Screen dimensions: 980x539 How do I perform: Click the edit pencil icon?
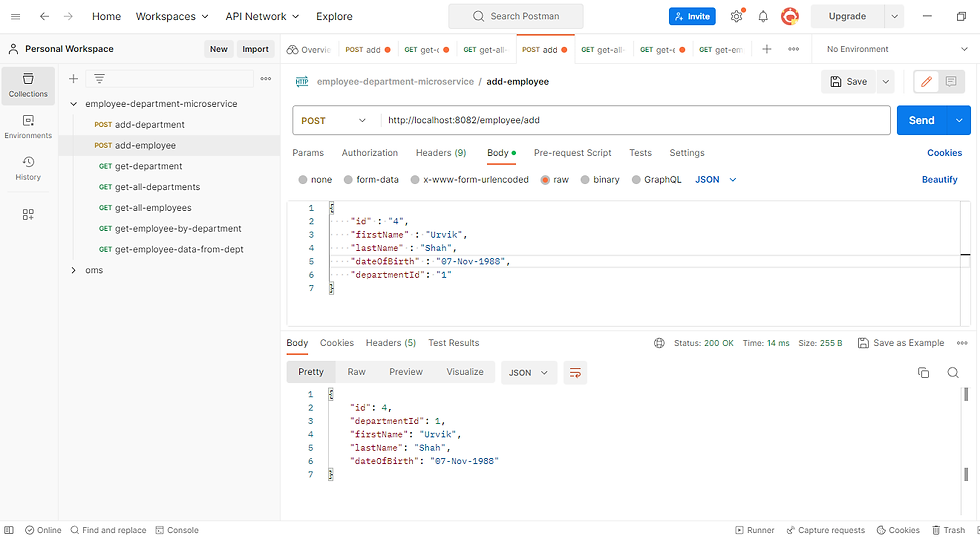coord(927,81)
